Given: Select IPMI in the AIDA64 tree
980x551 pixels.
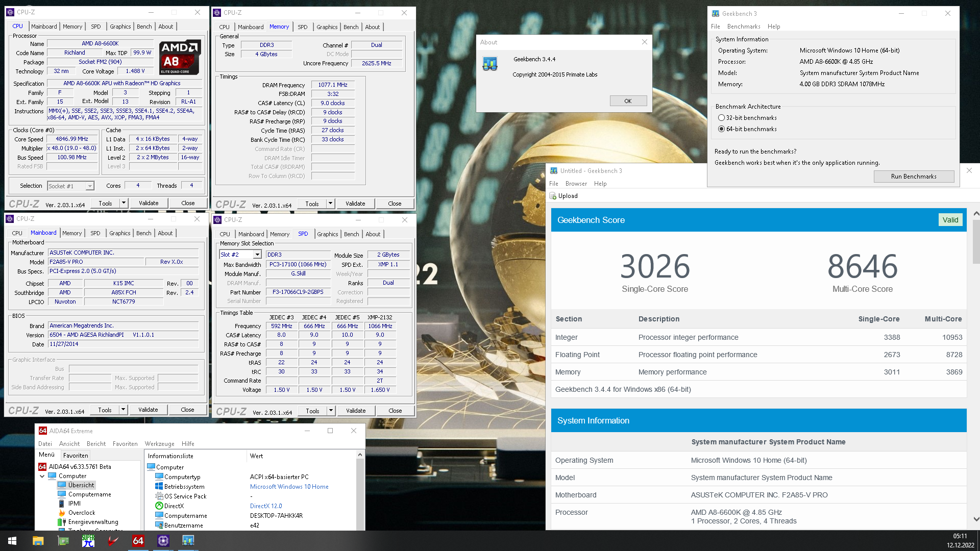Looking at the screenshot, I should click(x=74, y=504).
